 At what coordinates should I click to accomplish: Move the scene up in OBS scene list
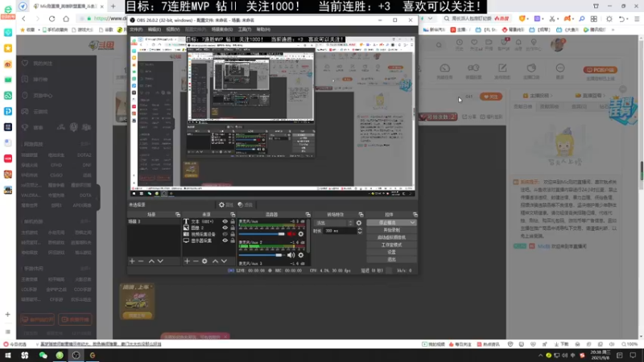(151, 261)
